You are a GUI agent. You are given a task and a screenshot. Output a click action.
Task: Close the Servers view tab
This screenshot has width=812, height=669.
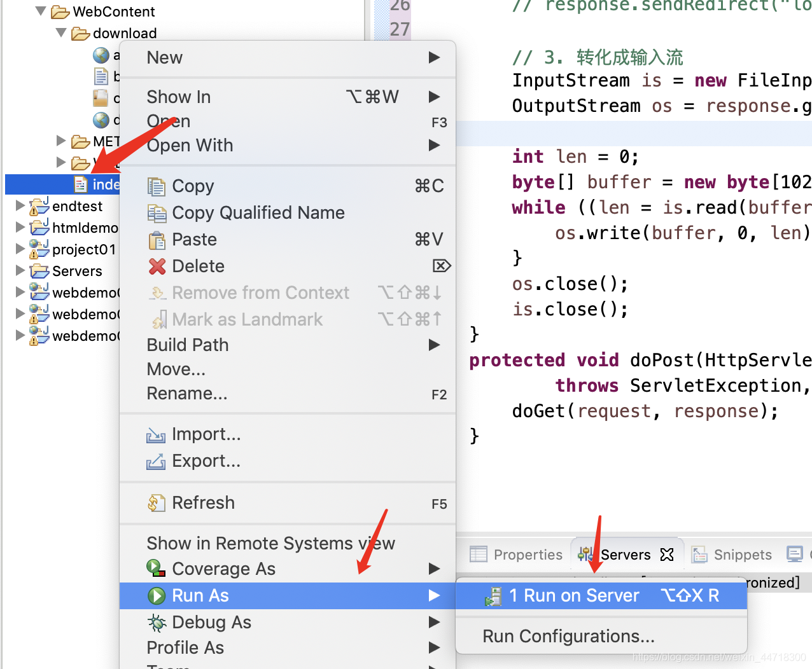click(x=667, y=555)
